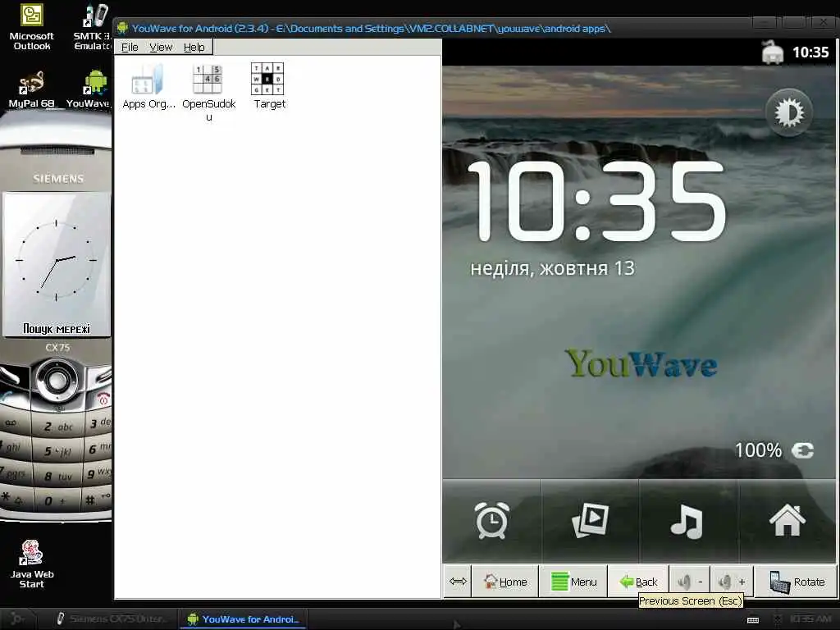Open Java Web Start desktop shortcut

click(32, 564)
